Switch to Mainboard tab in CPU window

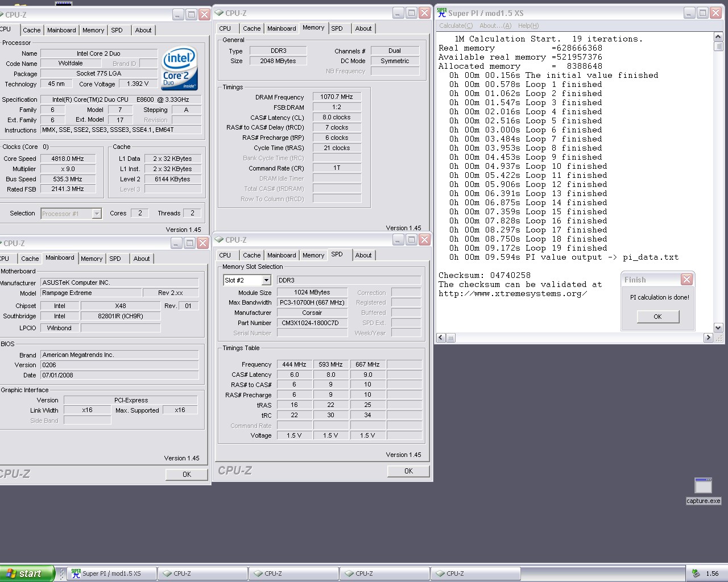[x=61, y=30]
